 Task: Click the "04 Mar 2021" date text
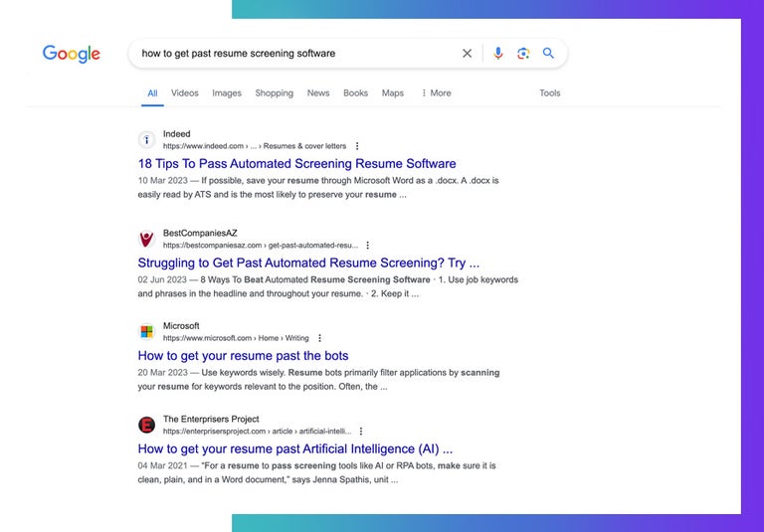click(x=162, y=465)
